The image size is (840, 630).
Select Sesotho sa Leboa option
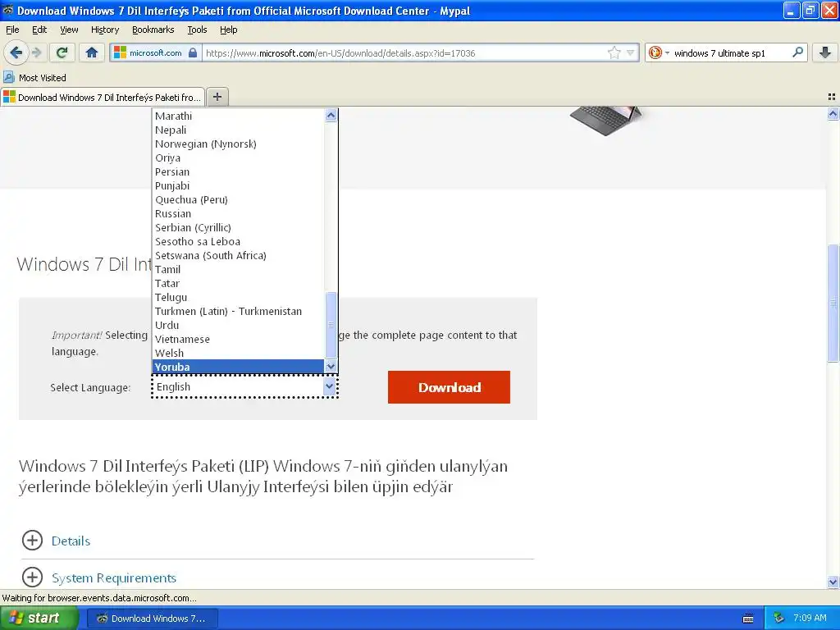point(239,241)
